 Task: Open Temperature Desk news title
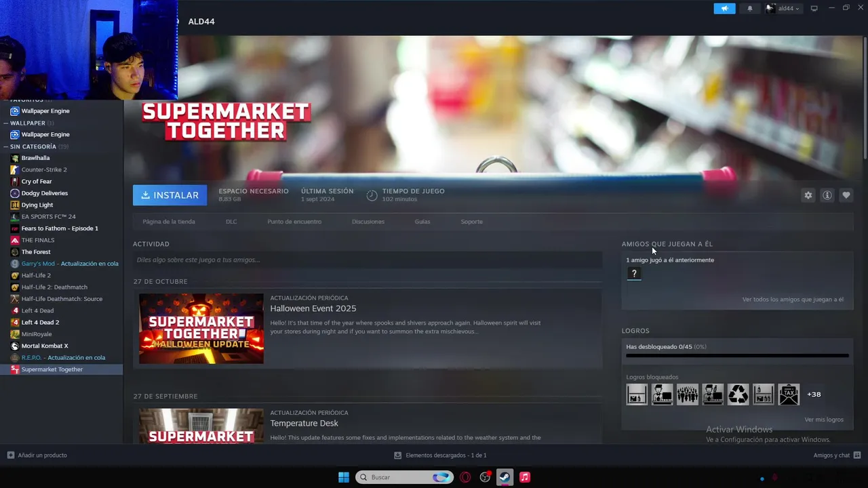pyautogui.click(x=304, y=423)
